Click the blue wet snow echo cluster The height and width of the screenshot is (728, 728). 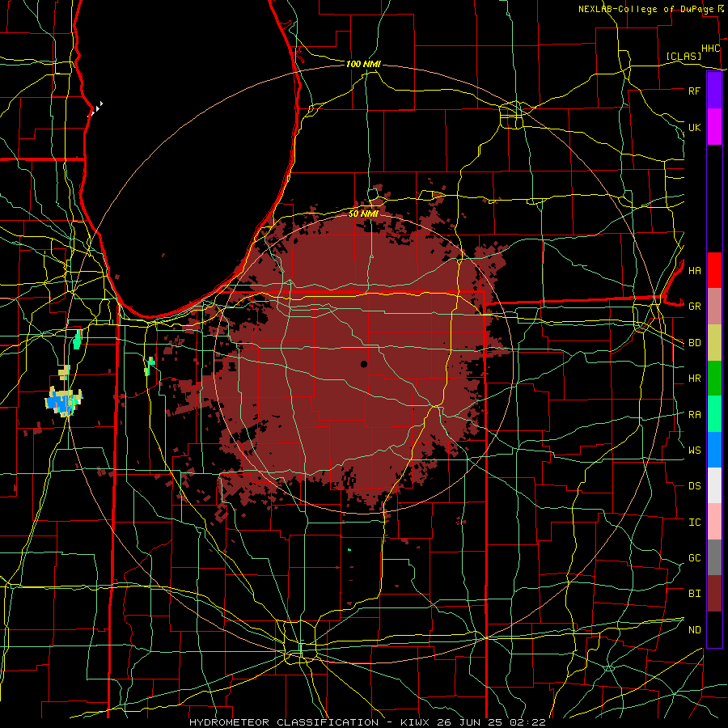tap(61, 401)
